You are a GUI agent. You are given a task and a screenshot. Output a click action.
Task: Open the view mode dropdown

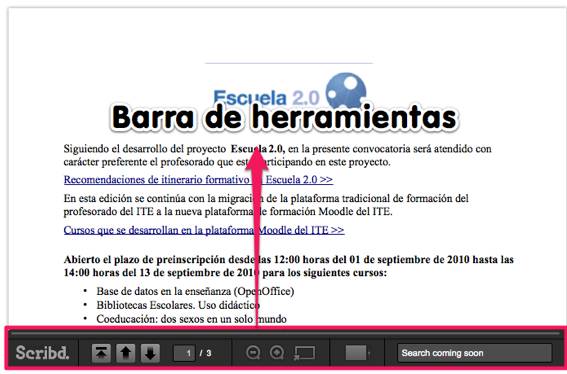coord(358,353)
